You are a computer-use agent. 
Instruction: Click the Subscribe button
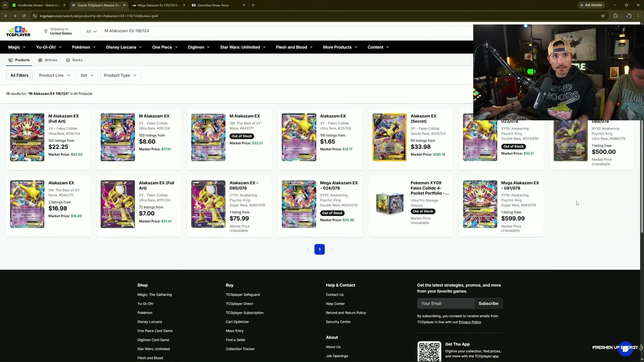click(489, 304)
